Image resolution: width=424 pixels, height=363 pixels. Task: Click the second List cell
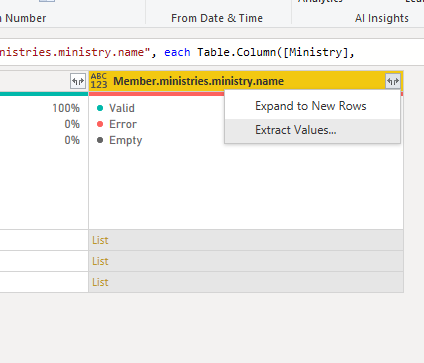[246, 261]
